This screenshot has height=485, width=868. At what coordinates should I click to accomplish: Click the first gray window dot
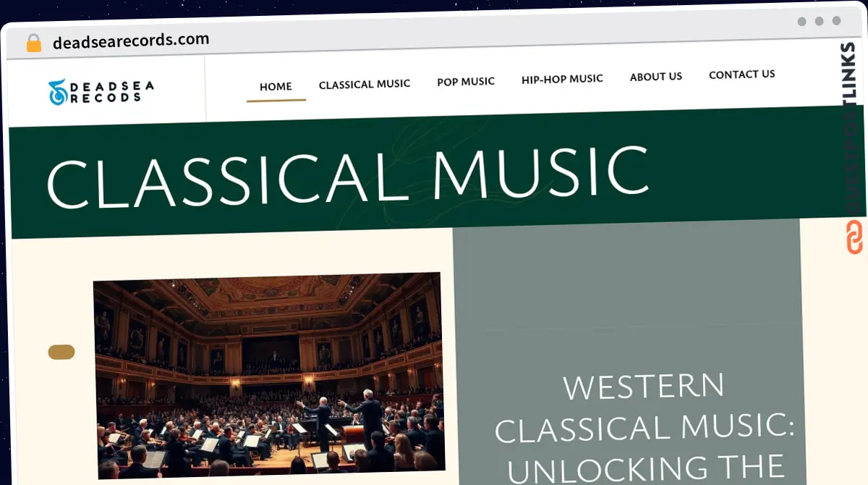[802, 22]
